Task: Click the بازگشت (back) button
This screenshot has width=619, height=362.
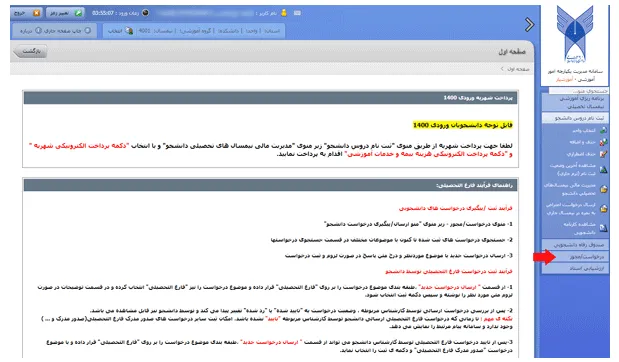Action: pyautogui.click(x=30, y=51)
